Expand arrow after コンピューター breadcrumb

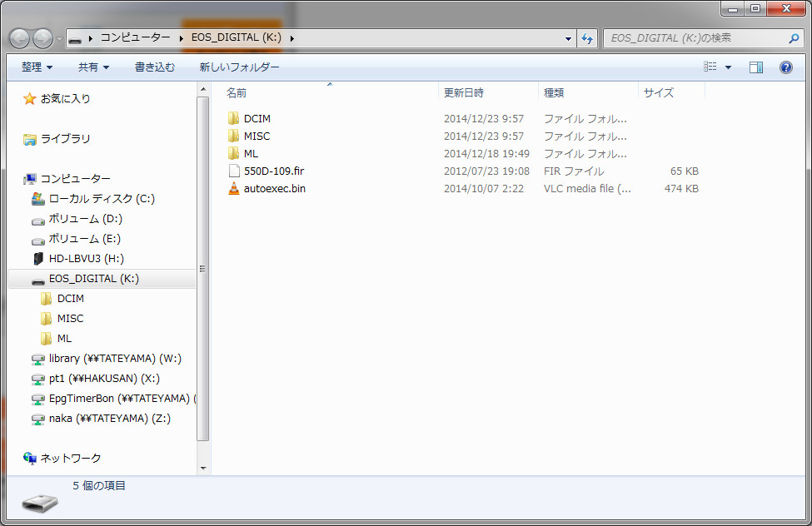(x=181, y=38)
